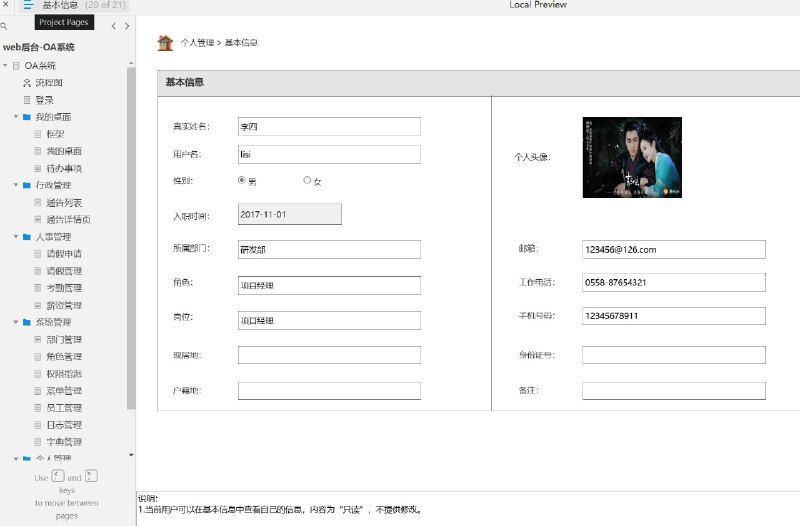Open the 我的桌面 page under folder
The height and width of the screenshot is (526, 800).
point(64,151)
